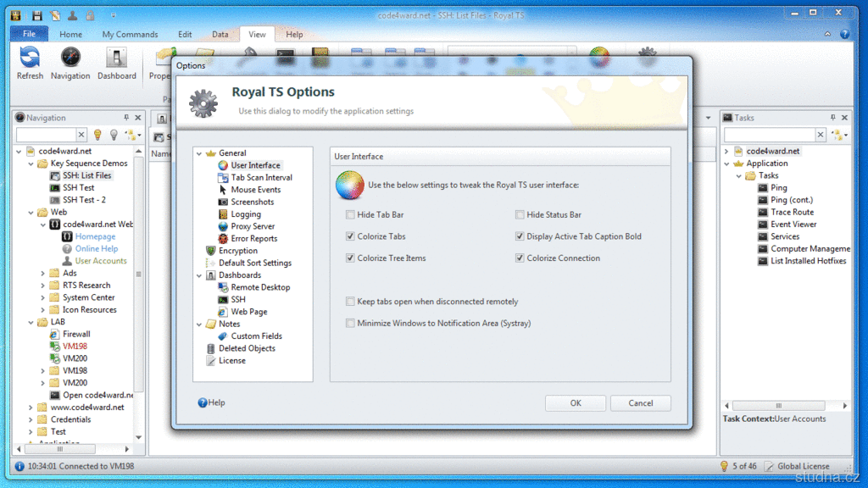Click the Navigation panel search field

click(46, 135)
